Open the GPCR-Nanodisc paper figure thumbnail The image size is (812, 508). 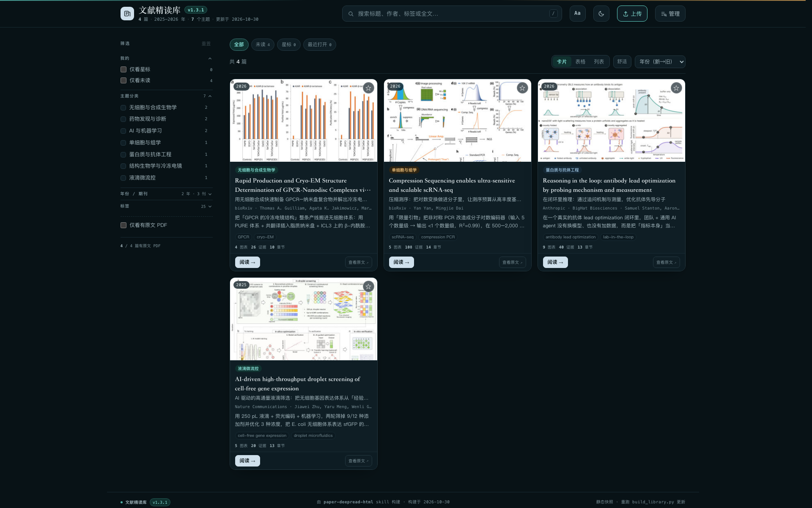click(303, 121)
